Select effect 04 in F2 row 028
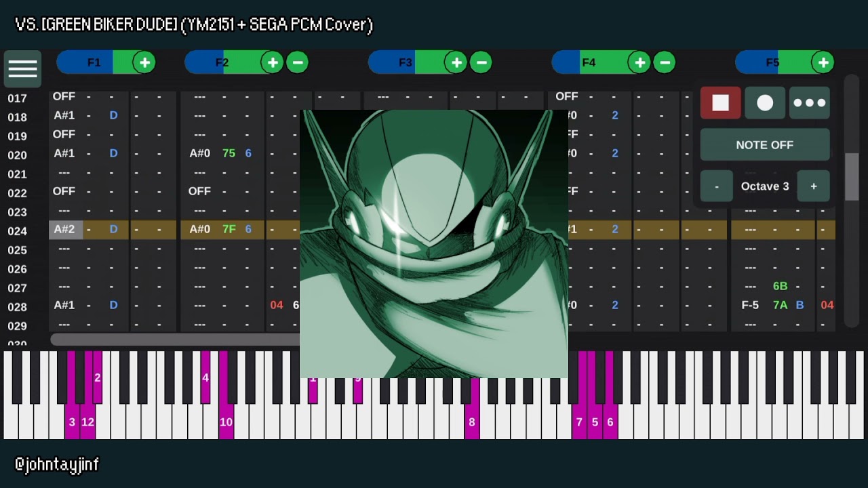Image resolution: width=868 pixels, height=488 pixels. tap(277, 306)
